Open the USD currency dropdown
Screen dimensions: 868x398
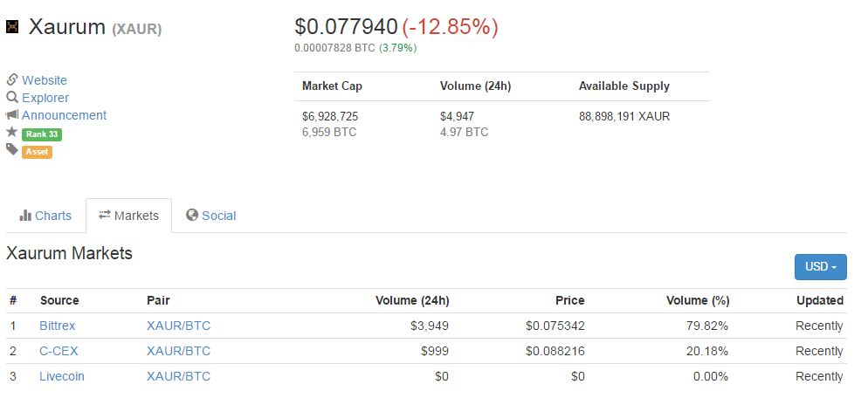[x=820, y=267]
